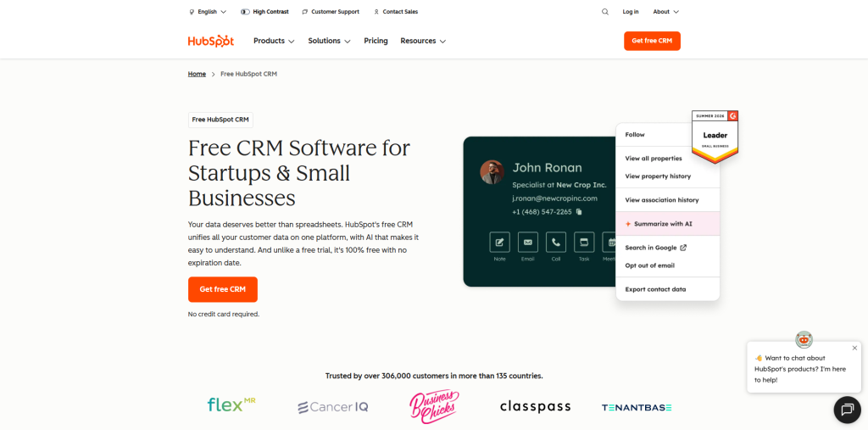
Task: Click the Note icon on contact card
Action: click(499, 243)
